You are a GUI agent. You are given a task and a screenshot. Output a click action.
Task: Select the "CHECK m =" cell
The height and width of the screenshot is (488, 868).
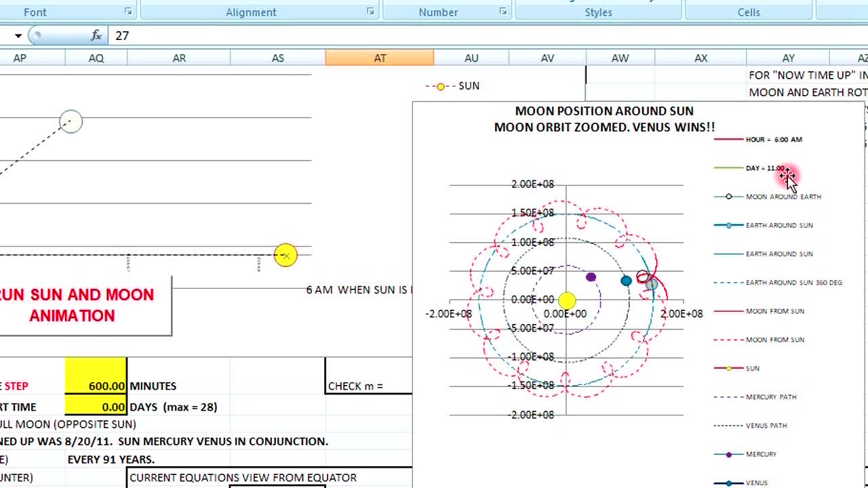355,386
